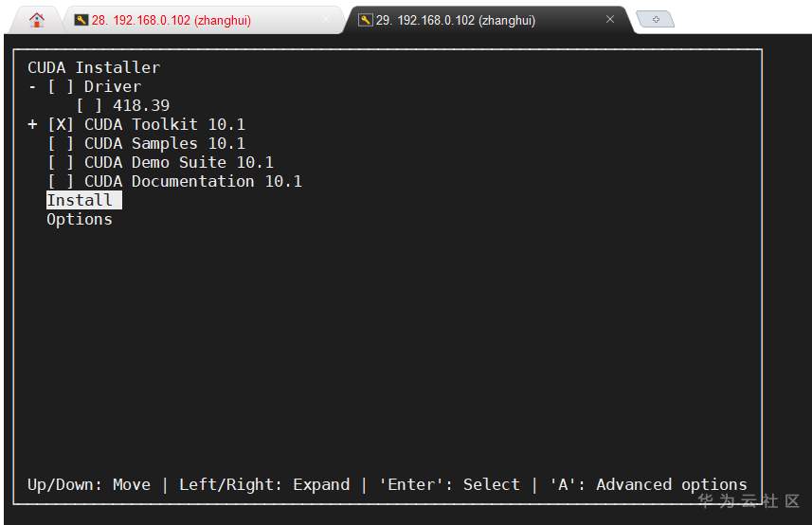Click the CUDA Installer title text
This screenshot has width=812, height=525.
tap(94, 67)
